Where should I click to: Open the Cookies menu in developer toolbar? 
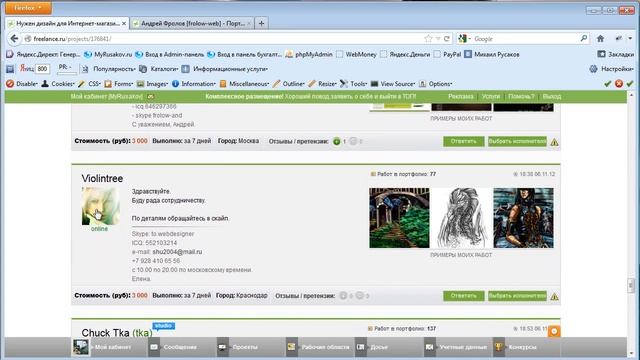point(58,84)
